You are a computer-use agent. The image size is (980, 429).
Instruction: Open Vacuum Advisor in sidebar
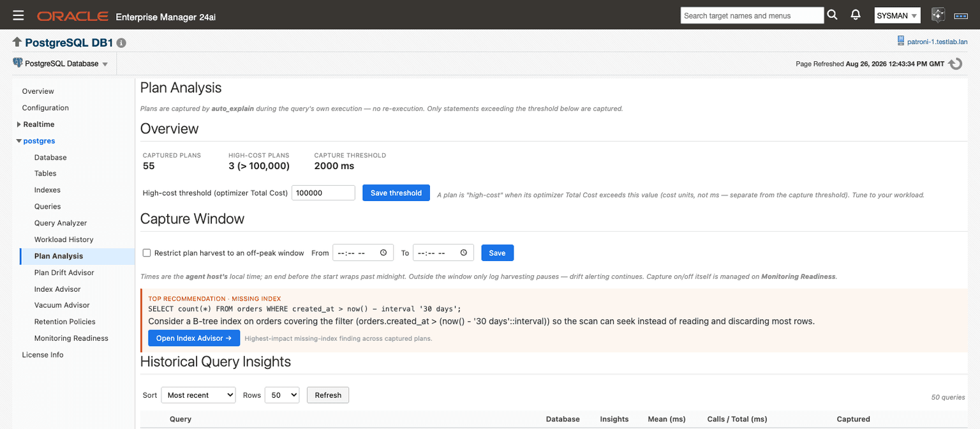pyautogui.click(x=62, y=305)
